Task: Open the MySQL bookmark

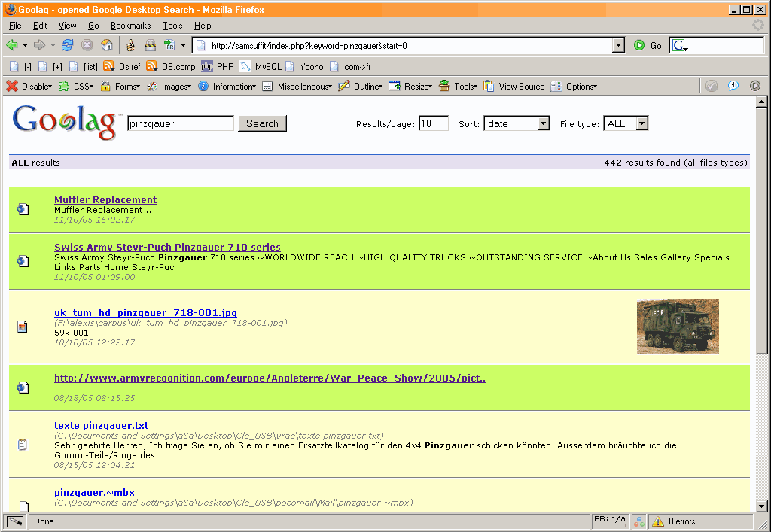Action: pyautogui.click(x=261, y=66)
